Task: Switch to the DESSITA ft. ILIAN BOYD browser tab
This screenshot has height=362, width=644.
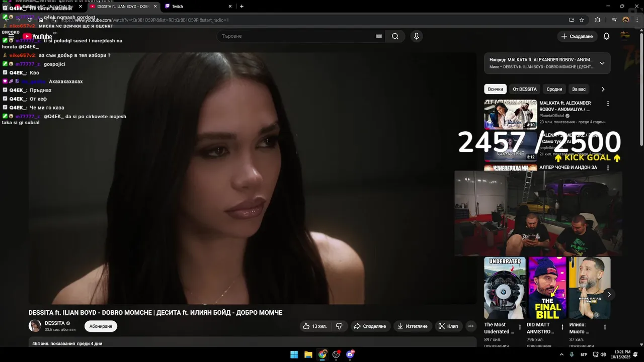Action: 123,7
